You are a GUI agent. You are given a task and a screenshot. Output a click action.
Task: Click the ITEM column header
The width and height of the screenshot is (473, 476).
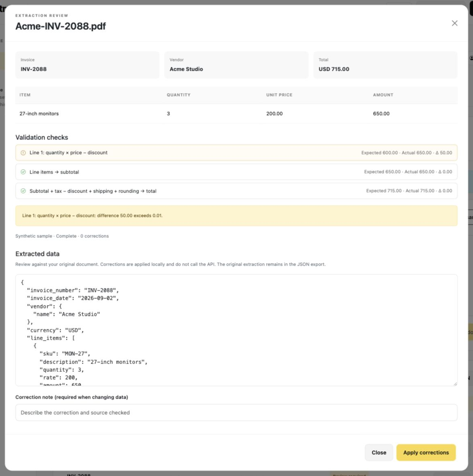pos(25,95)
